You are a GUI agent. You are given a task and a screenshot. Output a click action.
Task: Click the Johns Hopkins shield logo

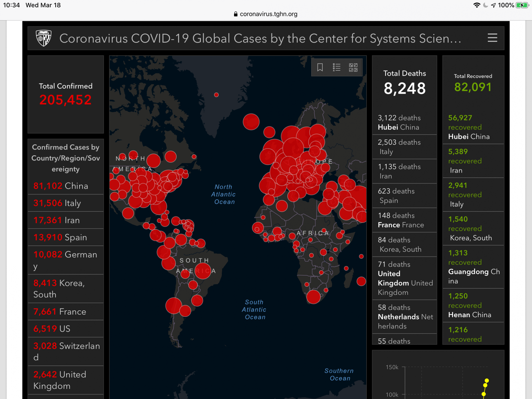pos(44,38)
